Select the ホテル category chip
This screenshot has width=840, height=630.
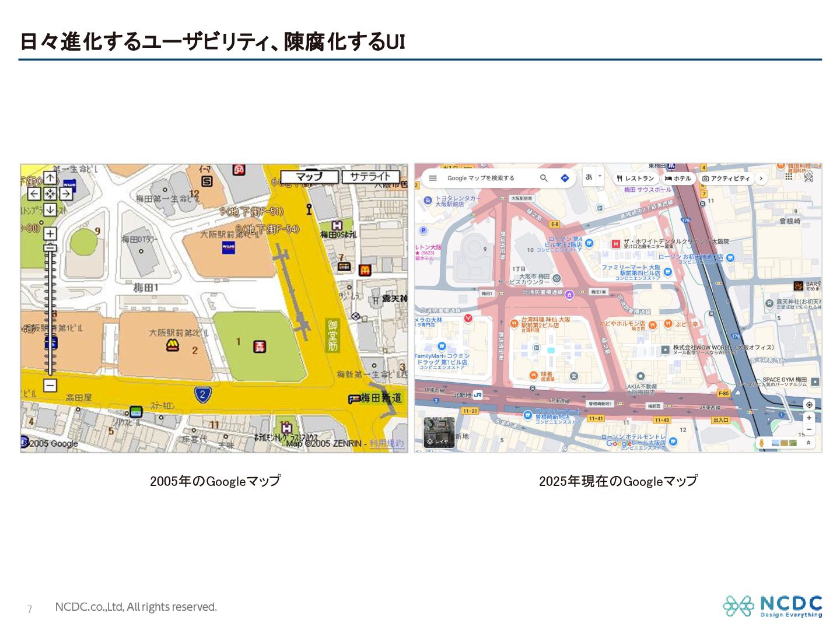pyautogui.click(x=678, y=178)
